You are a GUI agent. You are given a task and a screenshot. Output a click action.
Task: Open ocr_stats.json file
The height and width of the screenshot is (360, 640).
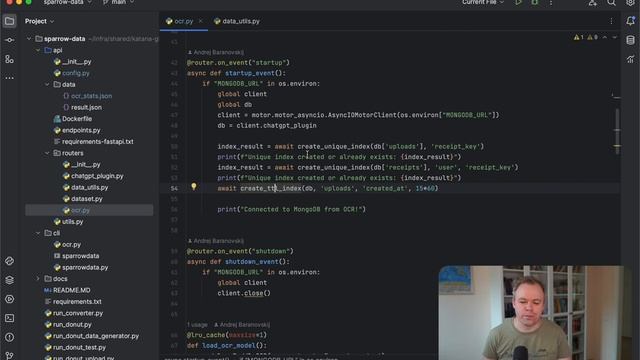point(91,96)
